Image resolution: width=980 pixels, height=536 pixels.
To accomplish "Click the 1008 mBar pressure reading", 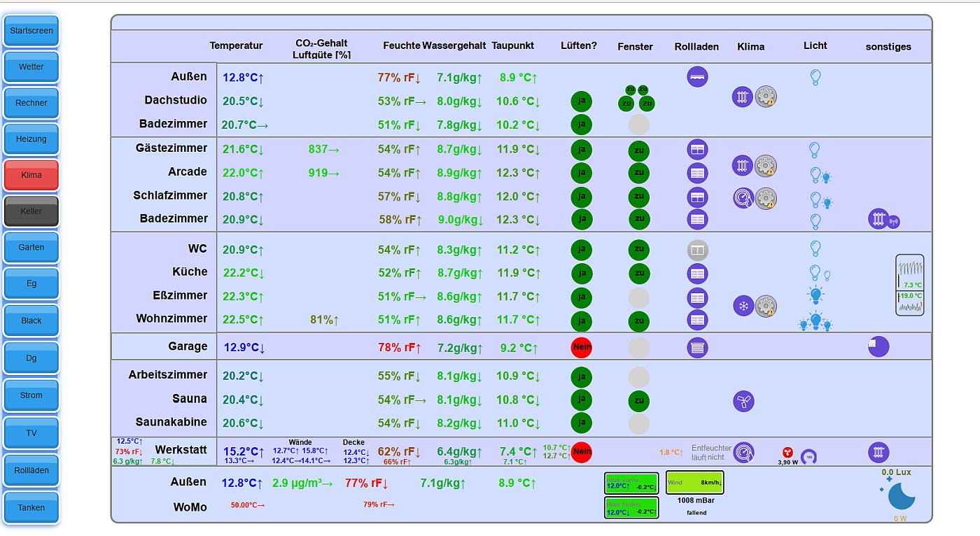I will (x=696, y=500).
